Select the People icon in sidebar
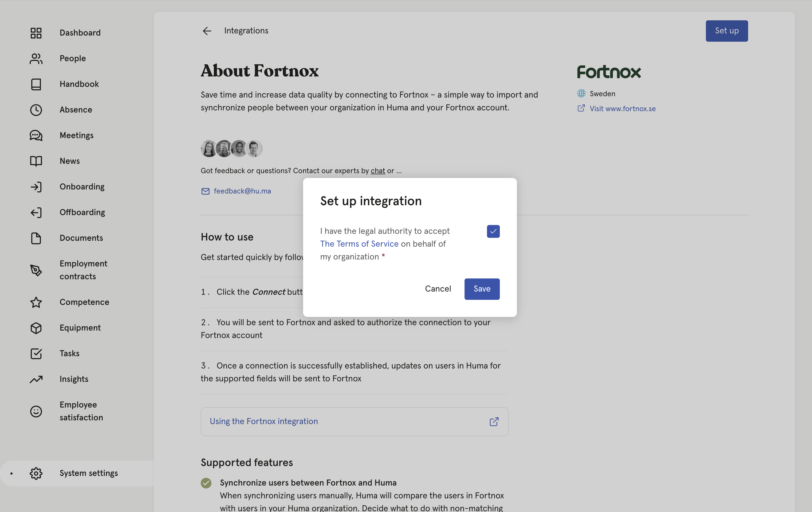The width and height of the screenshot is (812, 512). 36,58
